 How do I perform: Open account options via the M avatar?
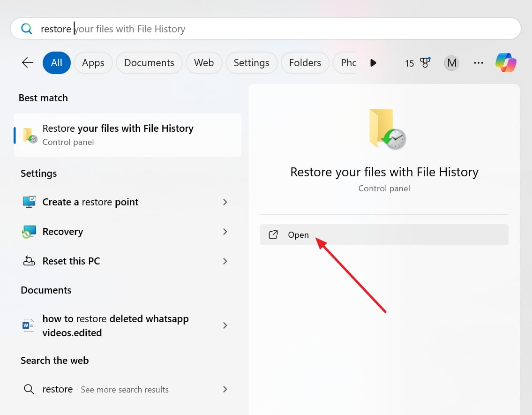451,62
